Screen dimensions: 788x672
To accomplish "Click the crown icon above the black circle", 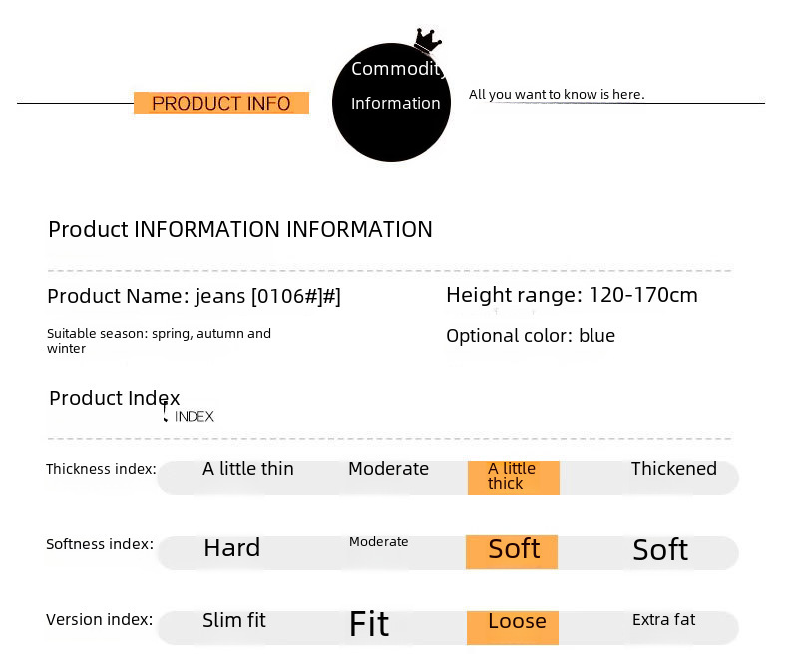I will [428, 41].
